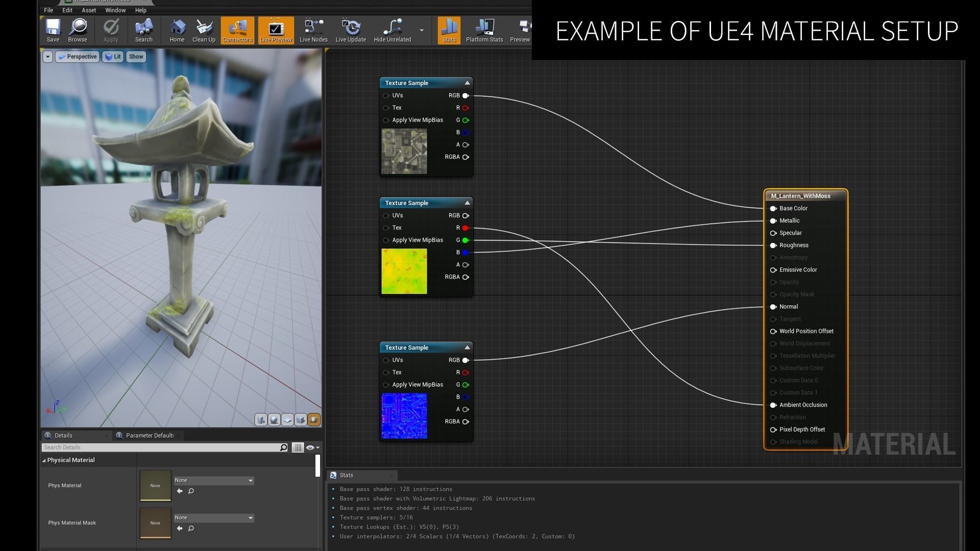This screenshot has height=551, width=980.
Task: Collapse the top Texture Sample node
Action: pyautogui.click(x=467, y=83)
